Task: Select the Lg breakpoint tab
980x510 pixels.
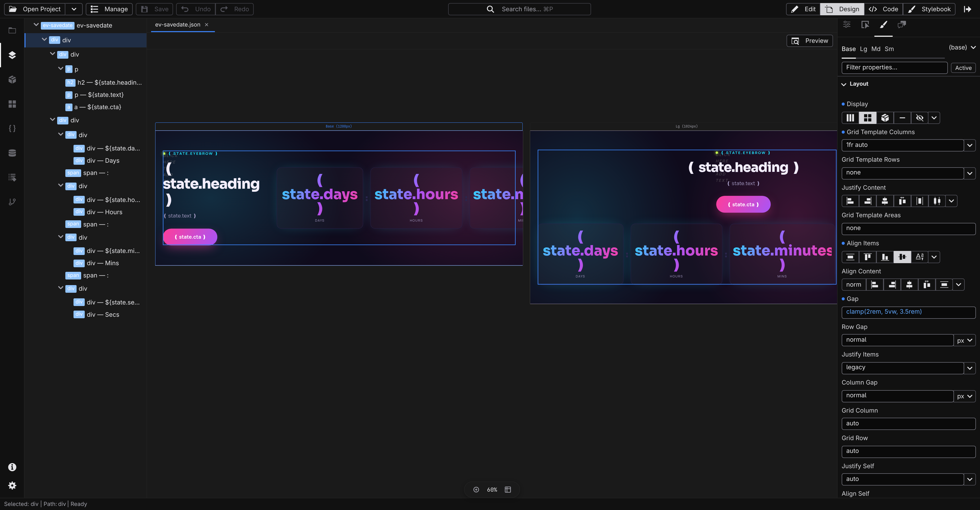Action: pos(863,49)
